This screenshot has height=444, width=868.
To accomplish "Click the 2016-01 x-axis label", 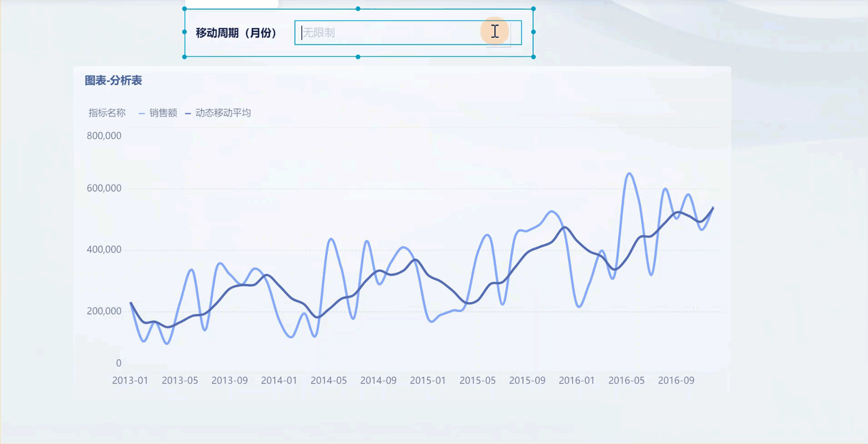I will click(577, 380).
